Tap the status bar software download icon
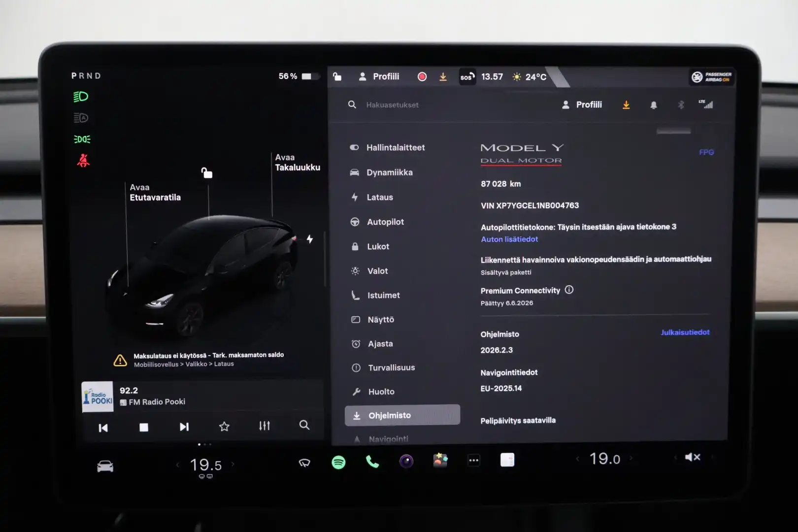798x532 pixels. (443, 77)
